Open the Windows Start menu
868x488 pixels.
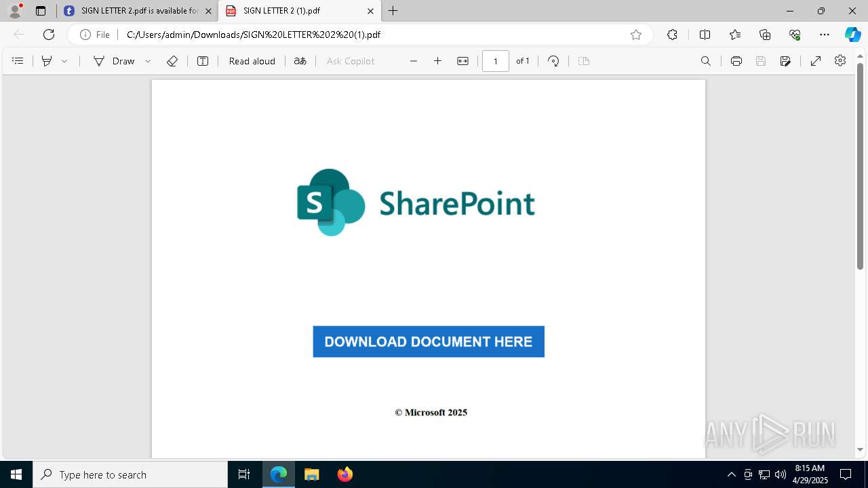click(16, 474)
